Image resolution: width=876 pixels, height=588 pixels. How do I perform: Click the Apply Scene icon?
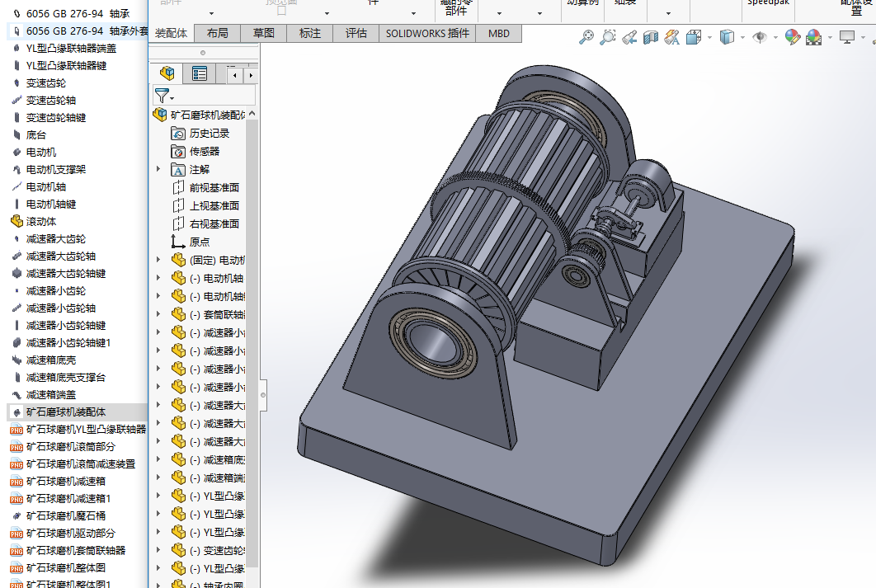(x=813, y=37)
